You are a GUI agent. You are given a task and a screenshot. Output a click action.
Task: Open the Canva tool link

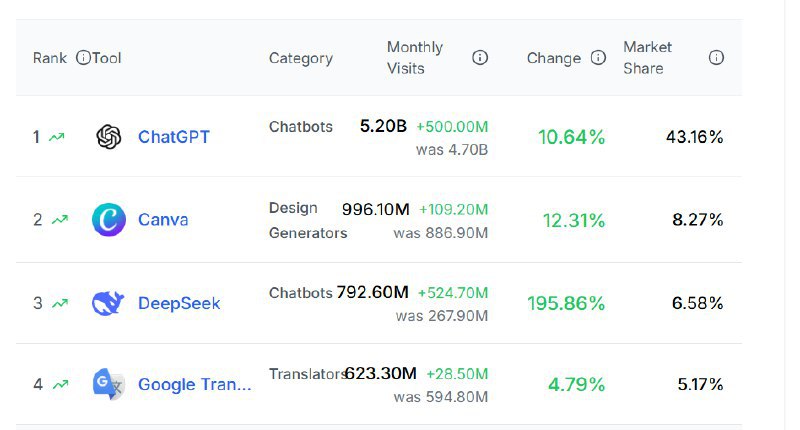point(163,219)
